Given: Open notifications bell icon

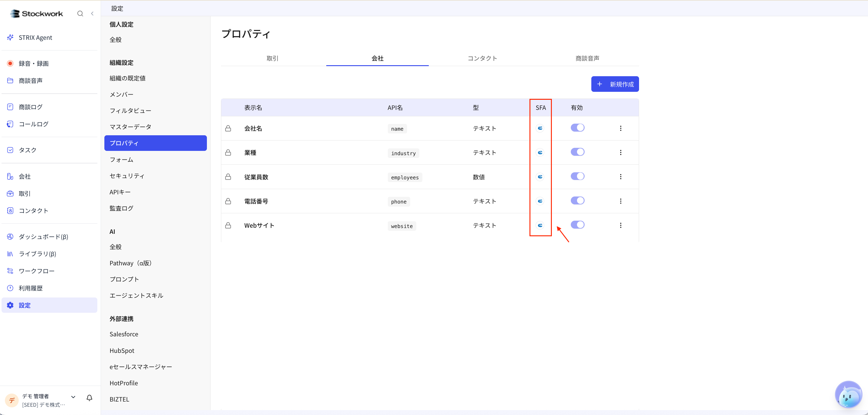Looking at the screenshot, I should pos(89,398).
